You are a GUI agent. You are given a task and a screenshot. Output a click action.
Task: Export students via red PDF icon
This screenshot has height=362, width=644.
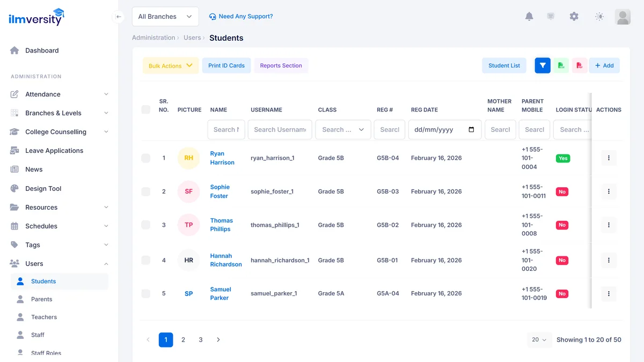coord(580,65)
